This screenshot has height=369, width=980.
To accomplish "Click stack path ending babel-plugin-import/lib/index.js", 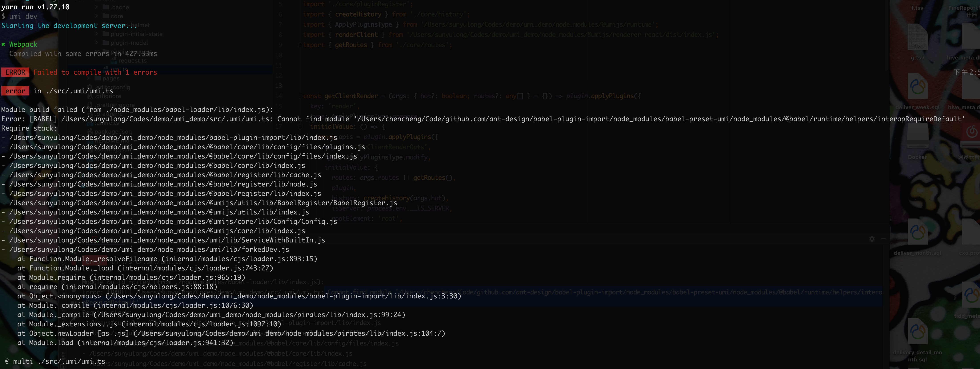I will pos(169,138).
